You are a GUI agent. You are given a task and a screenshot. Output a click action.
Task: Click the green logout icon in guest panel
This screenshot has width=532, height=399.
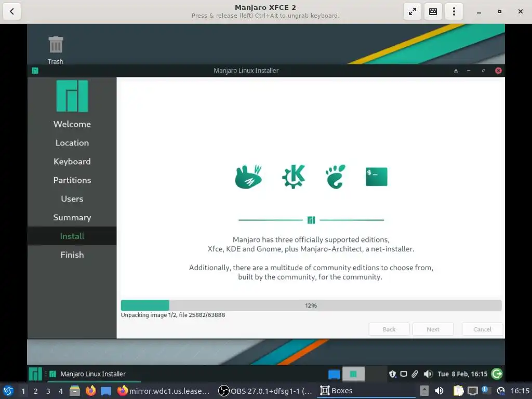[x=497, y=374]
